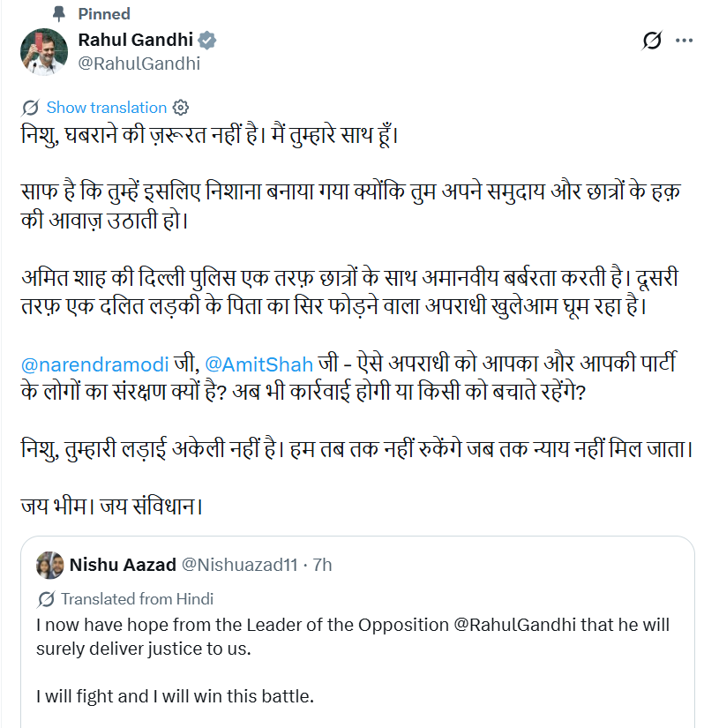Open the @narendramodi mention link

[x=94, y=364]
